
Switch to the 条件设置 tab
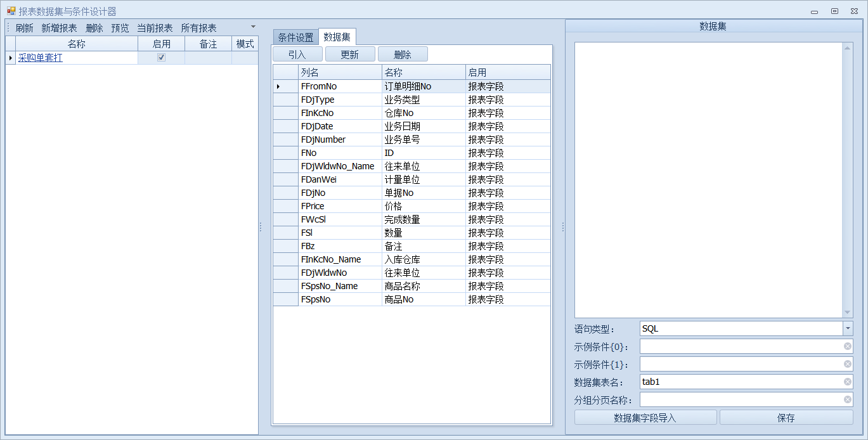[x=296, y=37]
